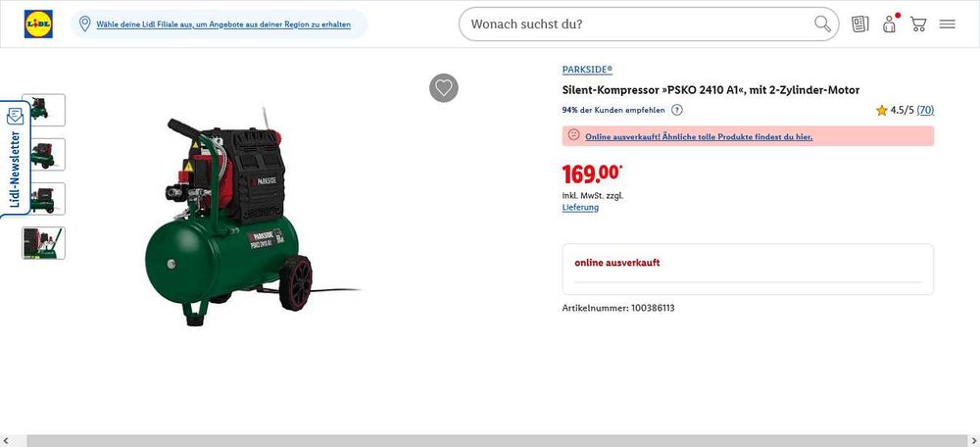Click the gold star rating icon

click(x=882, y=110)
